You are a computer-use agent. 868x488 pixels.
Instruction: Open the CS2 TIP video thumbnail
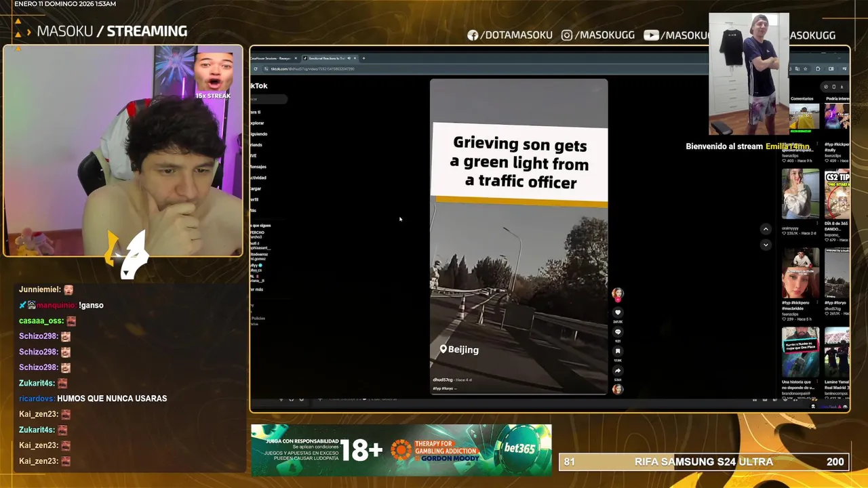tap(837, 193)
